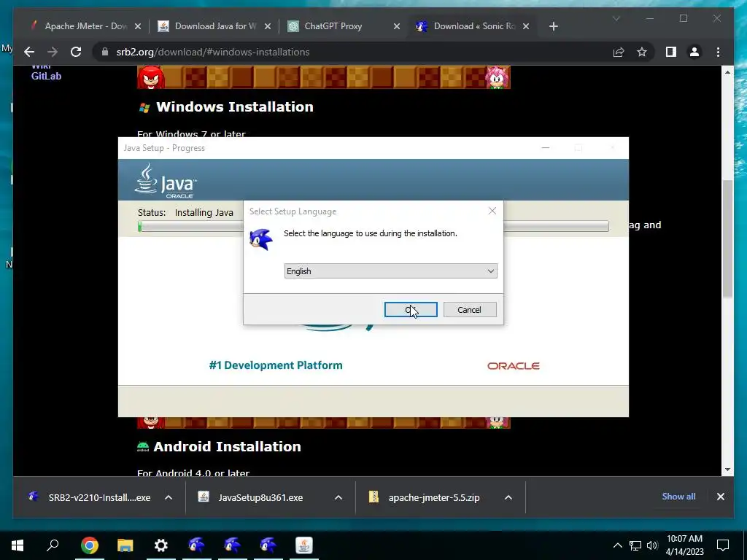Go forward in browser history
Screen dimensions: 747x560
click(x=53, y=52)
